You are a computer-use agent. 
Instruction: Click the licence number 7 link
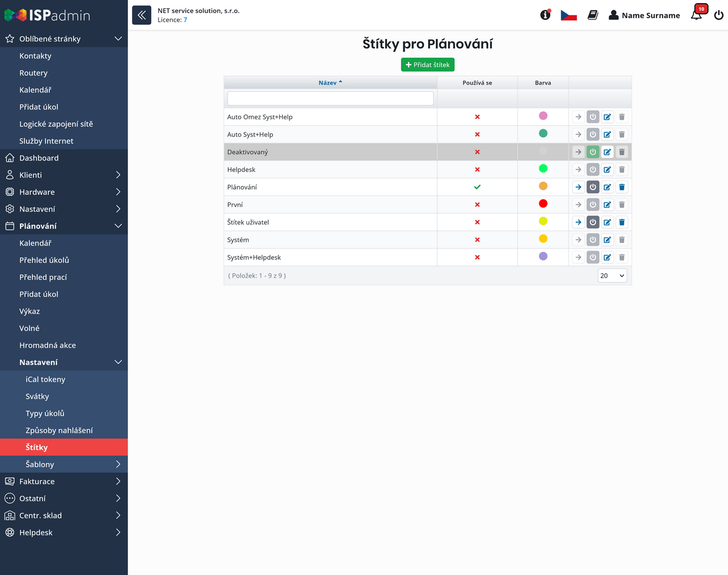[186, 20]
